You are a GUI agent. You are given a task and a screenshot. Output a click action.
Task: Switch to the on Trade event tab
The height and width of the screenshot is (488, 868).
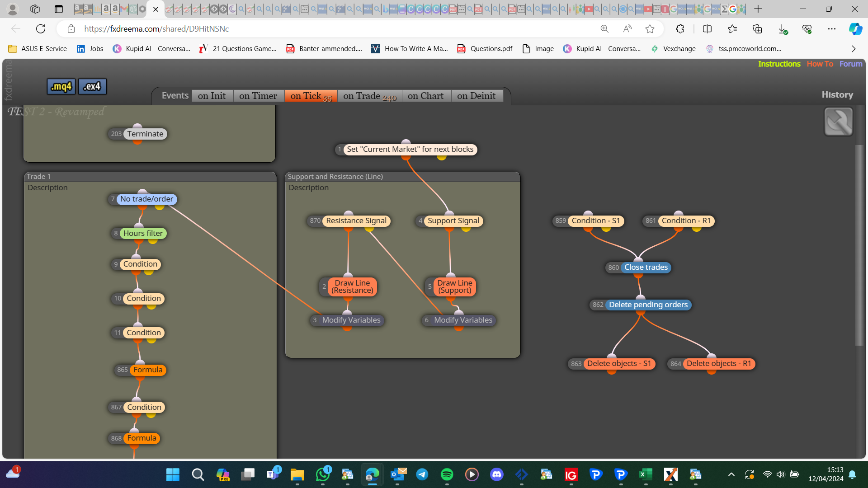pyautogui.click(x=370, y=96)
